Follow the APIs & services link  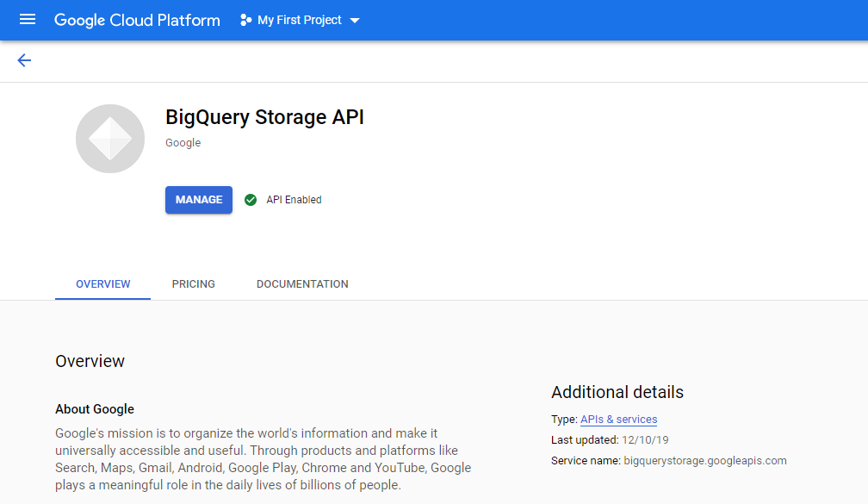(x=619, y=420)
